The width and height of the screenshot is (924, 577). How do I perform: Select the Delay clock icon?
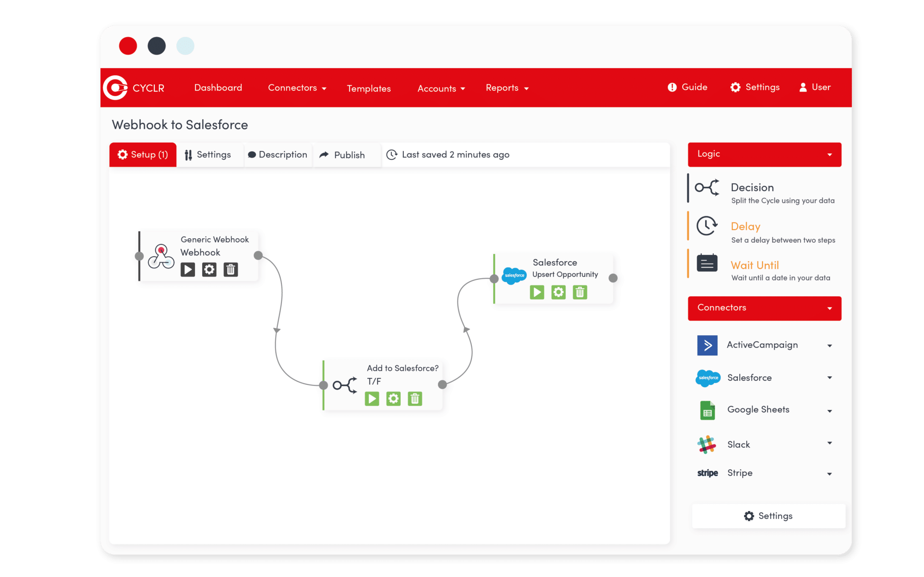point(707,226)
